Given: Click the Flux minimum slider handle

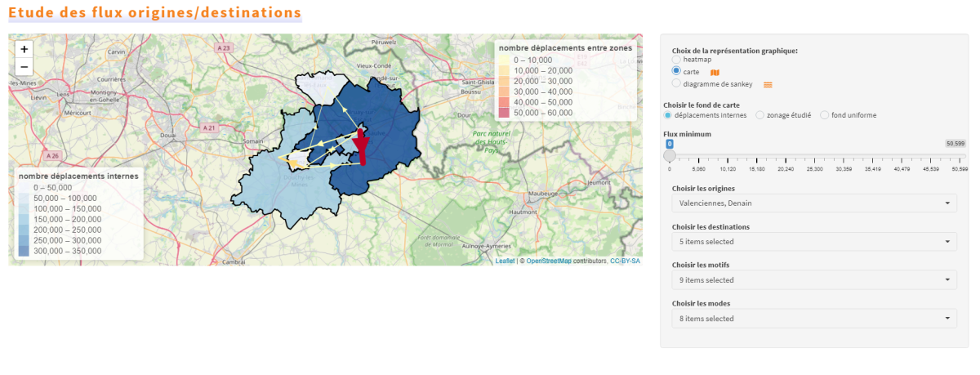Looking at the screenshot, I should click(x=670, y=156).
